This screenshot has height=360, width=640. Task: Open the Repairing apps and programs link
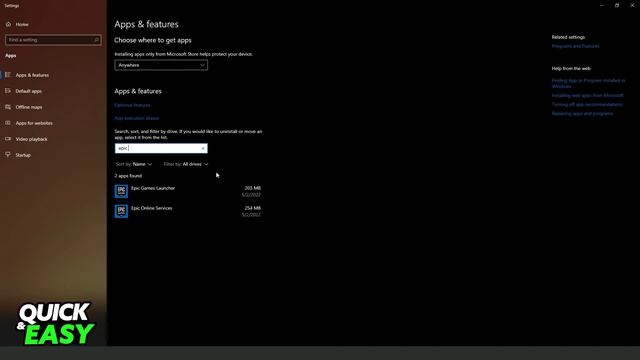(582, 113)
